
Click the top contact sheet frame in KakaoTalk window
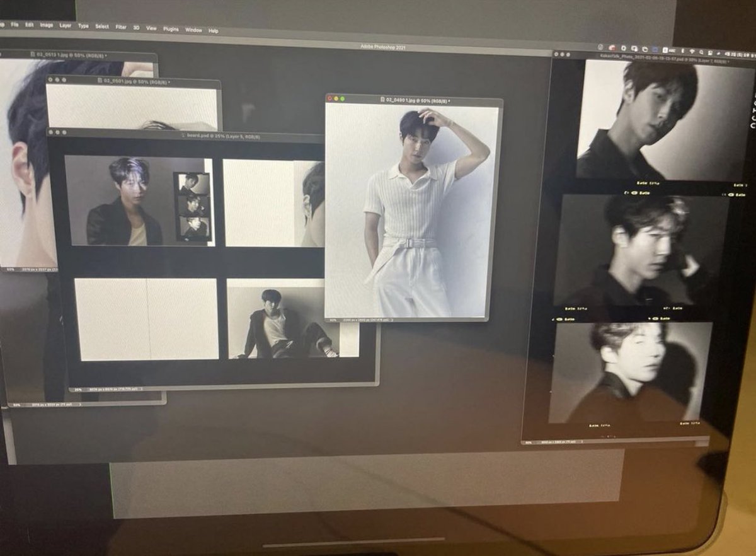point(665,120)
